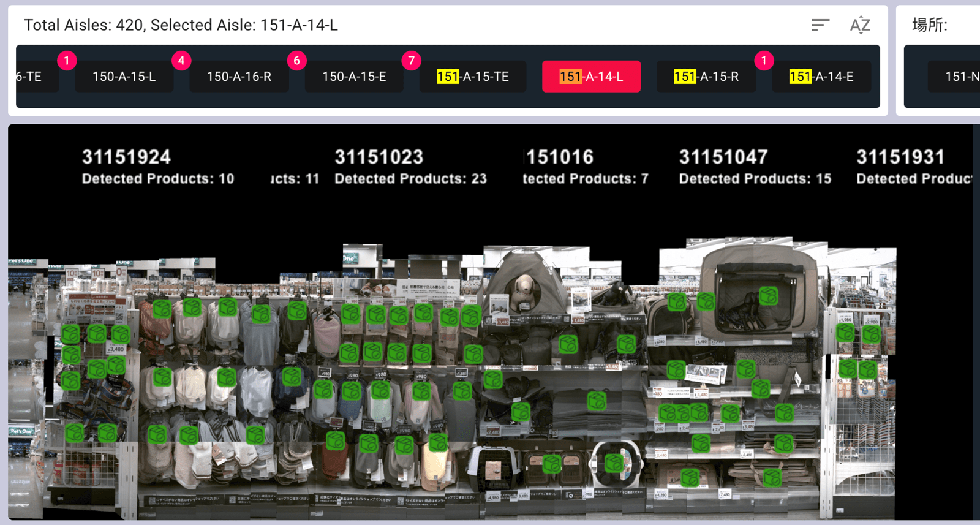This screenshot has width=980, height=525.
Task: Click badge 4 above 150-A-15-L
Action: pos(181,61)
